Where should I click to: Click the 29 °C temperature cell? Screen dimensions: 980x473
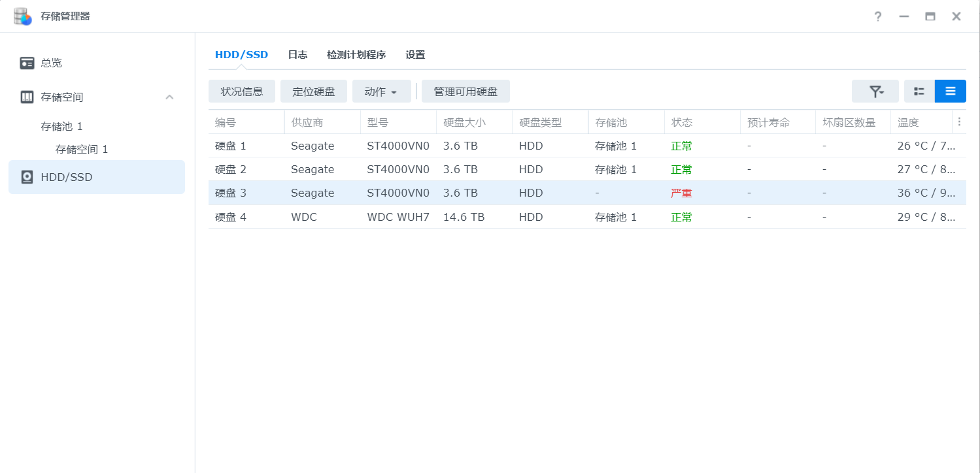pos(926,217)
